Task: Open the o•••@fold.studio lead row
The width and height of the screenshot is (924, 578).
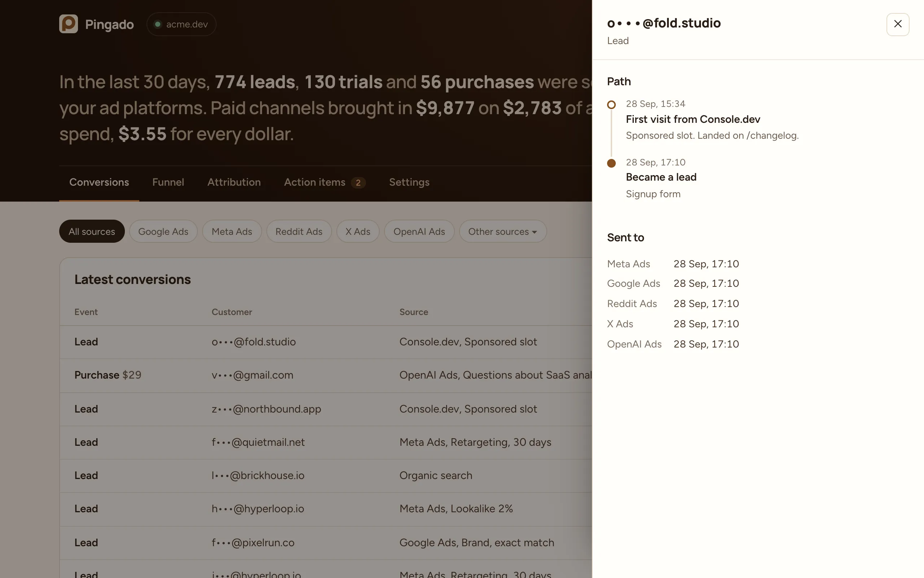Action: point(326,342)
